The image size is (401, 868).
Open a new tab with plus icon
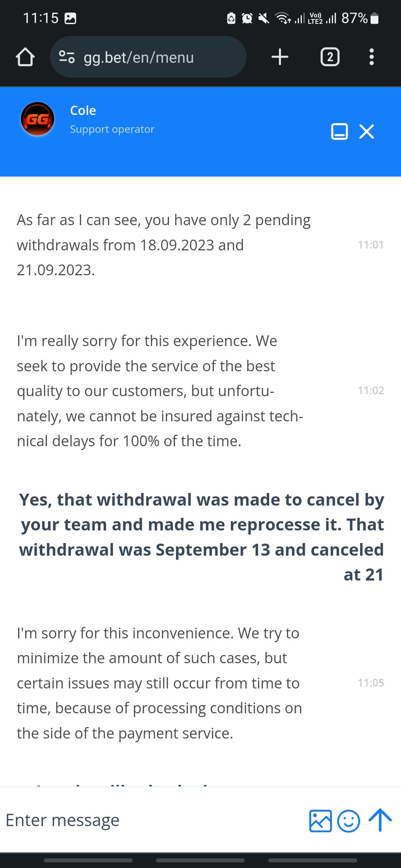click(x=280, y=57)
